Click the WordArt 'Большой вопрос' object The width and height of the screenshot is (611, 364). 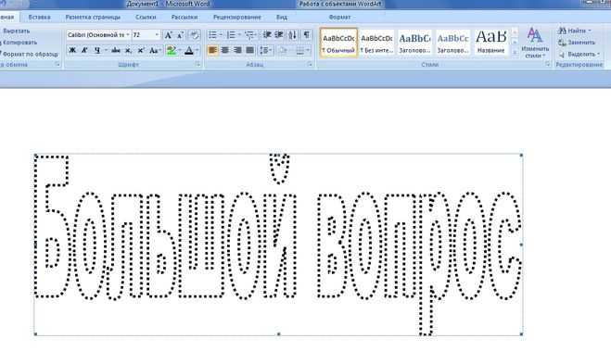[x=278, y=245]
